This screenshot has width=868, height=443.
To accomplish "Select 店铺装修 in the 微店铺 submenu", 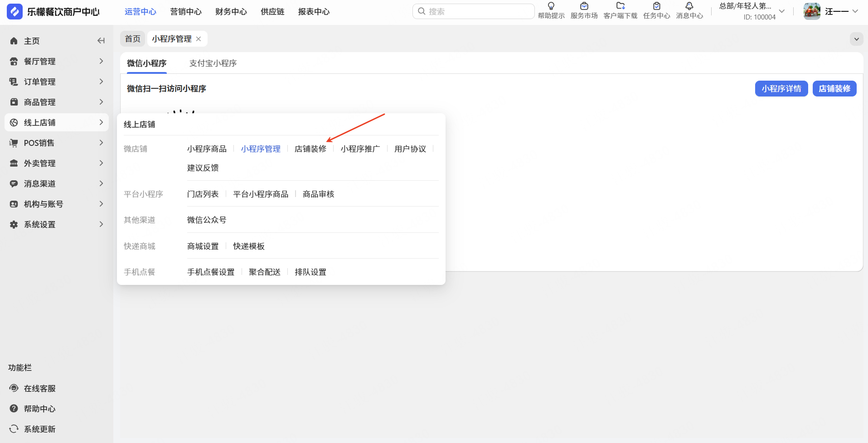I will pyautogui.click(x=310, y=149).
